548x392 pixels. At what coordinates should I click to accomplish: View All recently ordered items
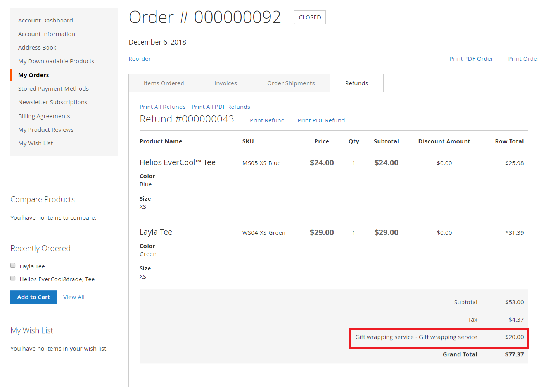74,297
